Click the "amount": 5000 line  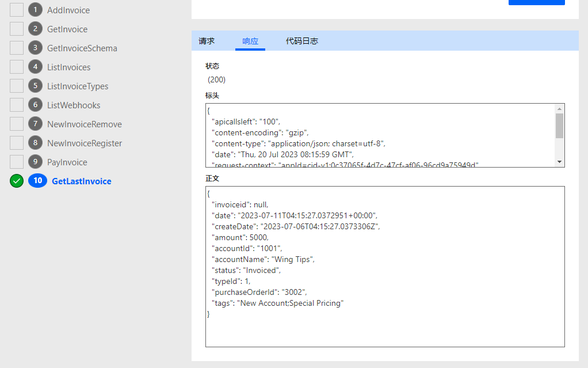[240, 237]
